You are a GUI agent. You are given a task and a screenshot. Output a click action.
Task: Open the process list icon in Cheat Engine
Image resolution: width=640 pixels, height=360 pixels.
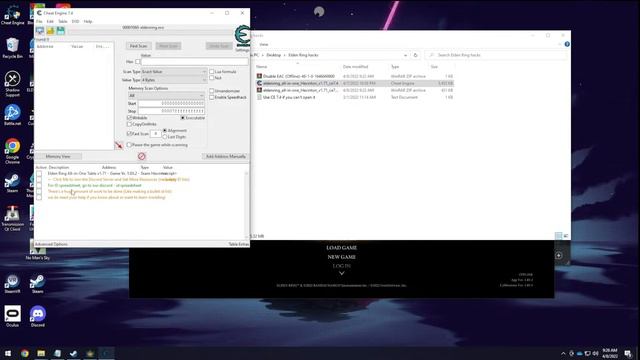tap(40, 31)
